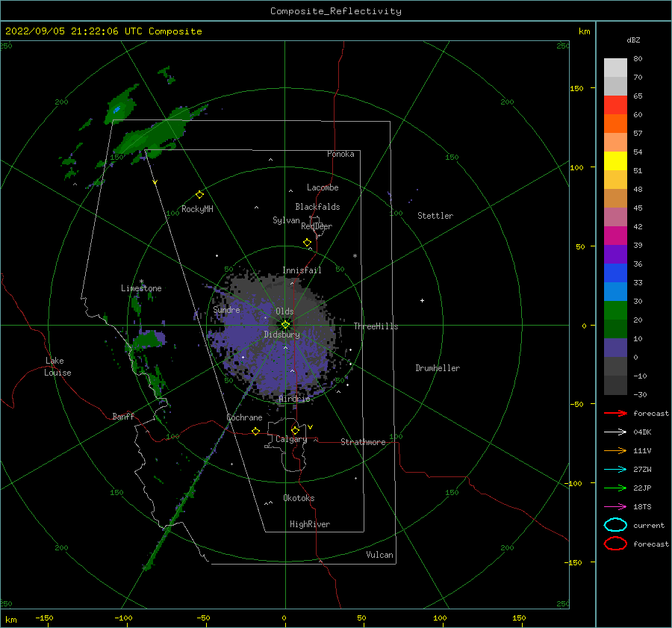
Task: Click the dBZ legend heading
Action: coord(633,40)
